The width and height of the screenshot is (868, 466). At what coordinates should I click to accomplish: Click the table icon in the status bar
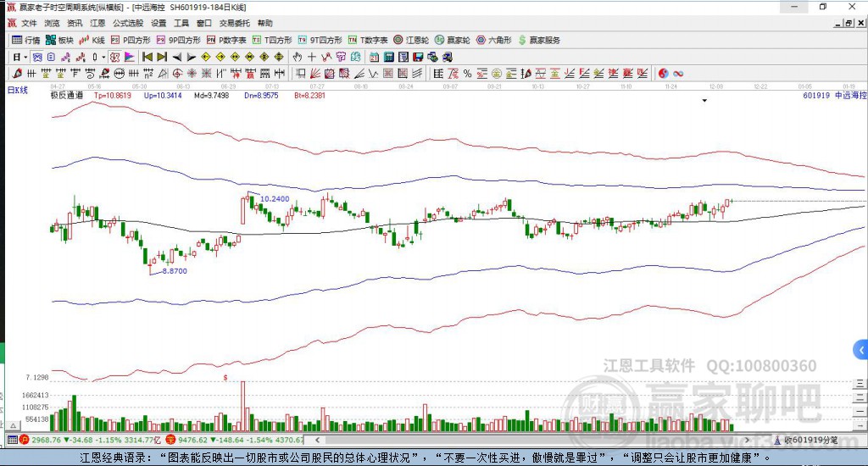click(12, 440)
